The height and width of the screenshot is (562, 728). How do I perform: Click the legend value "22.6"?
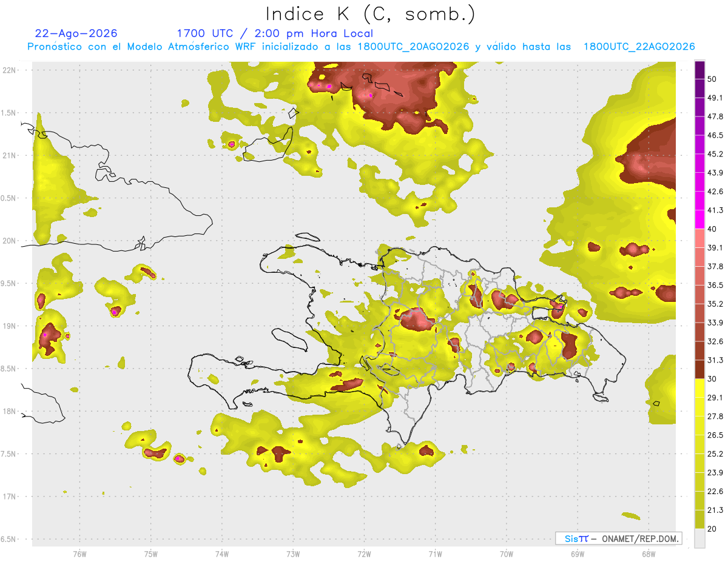[715, 492]
